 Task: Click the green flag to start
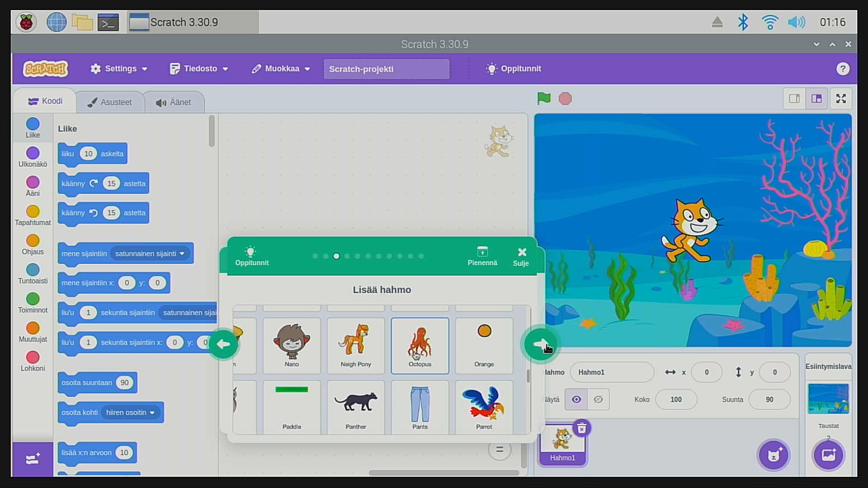(544, 99)
